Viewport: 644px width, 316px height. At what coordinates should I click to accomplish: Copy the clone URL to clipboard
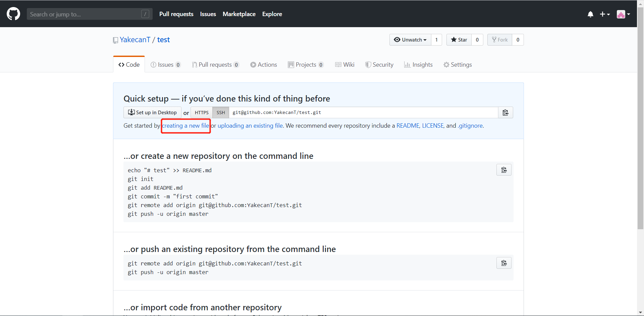click(505, 113)
